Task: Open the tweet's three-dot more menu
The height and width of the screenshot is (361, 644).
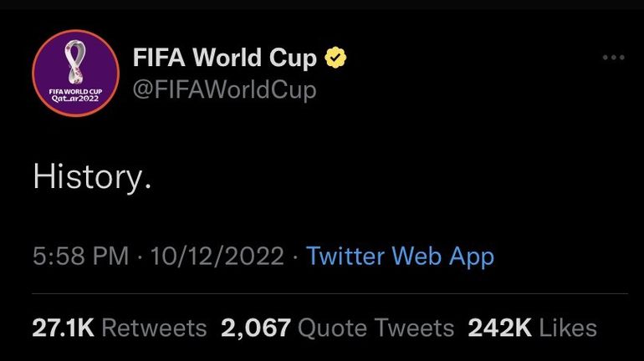Action: 613,58
